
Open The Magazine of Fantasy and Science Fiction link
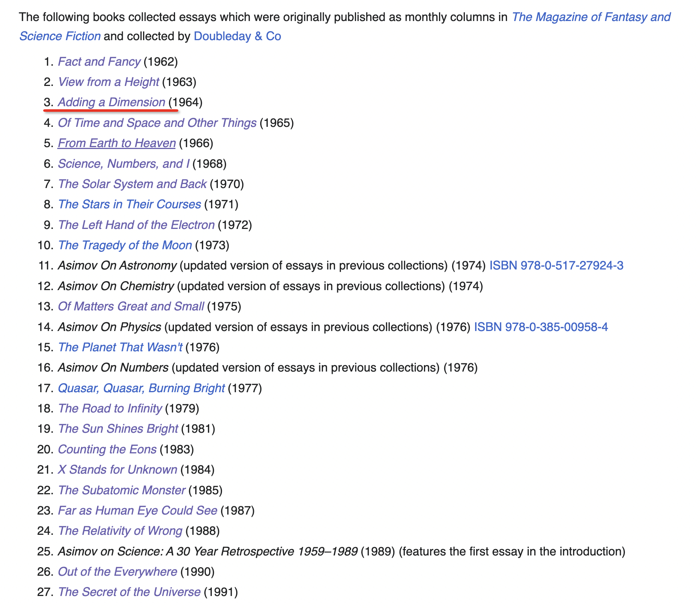click(x=591, y=17)
